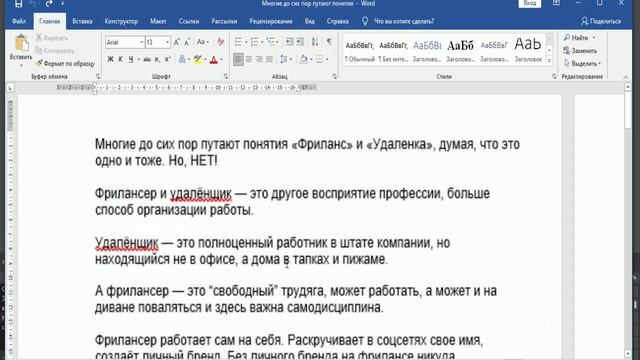The width and height of the screenshot is (640, 360).
Task: Click the vertical scrollbar down arrow
Action: [628, 354]
